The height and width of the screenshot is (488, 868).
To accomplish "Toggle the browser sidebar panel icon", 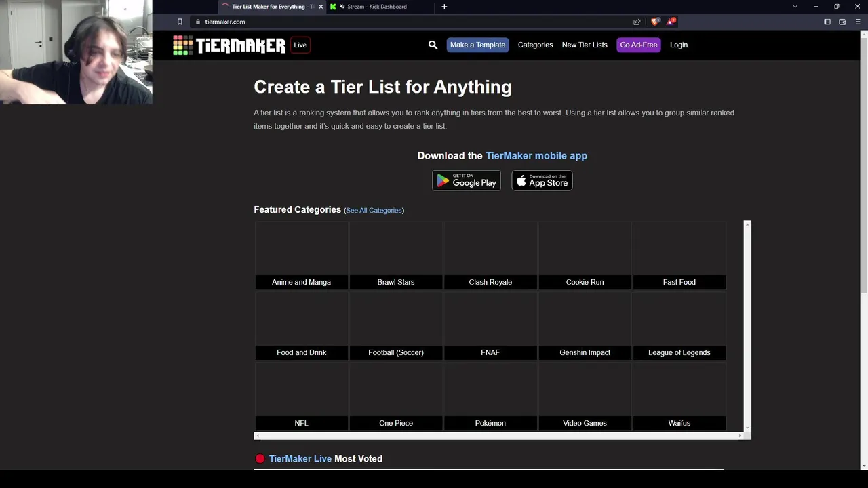I will pyautogui.click(x=827, y=22).
